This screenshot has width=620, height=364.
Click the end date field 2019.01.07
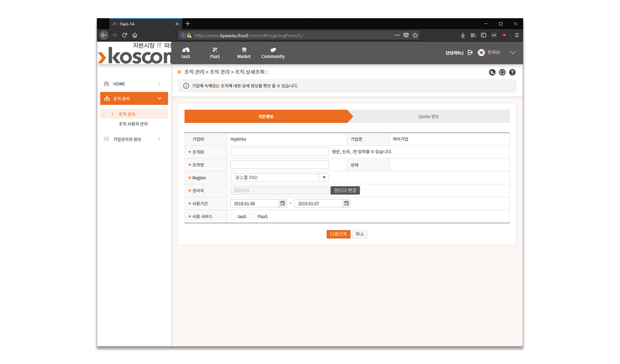tap(318, 204)
